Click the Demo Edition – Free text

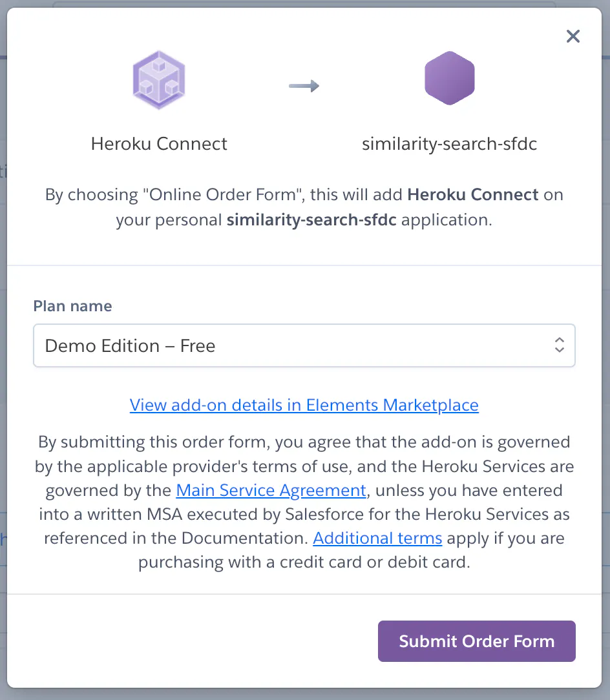[130, 346]
